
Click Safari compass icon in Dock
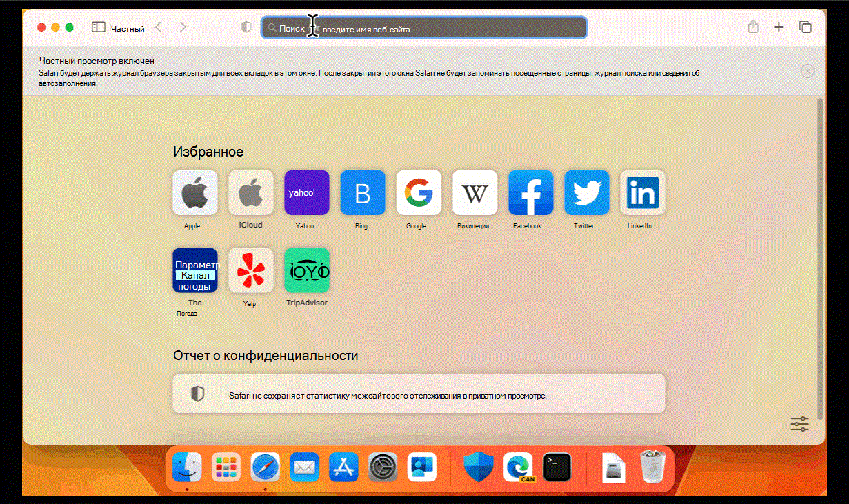(265, 467)
